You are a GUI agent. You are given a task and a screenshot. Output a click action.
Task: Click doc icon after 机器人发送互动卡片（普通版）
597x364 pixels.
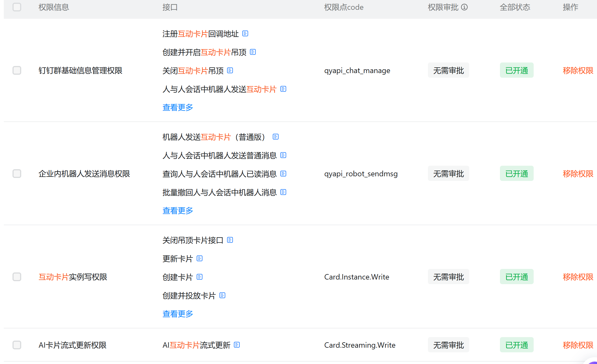276,137
